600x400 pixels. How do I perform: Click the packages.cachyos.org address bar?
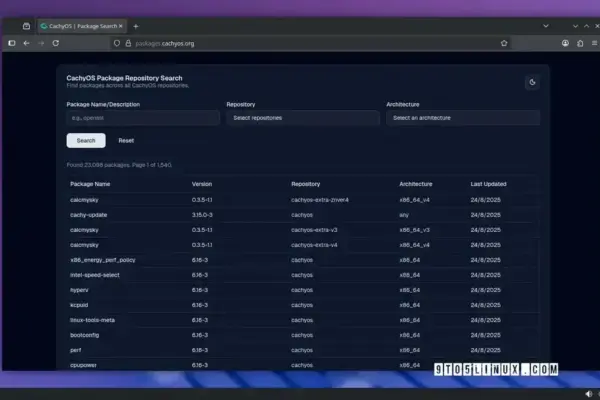tap(310, 43)
